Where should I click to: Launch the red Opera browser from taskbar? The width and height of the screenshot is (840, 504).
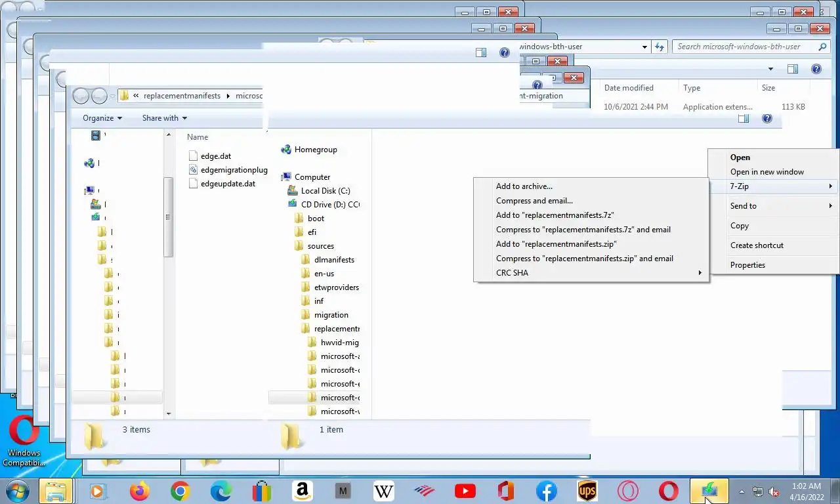[668, 491]
